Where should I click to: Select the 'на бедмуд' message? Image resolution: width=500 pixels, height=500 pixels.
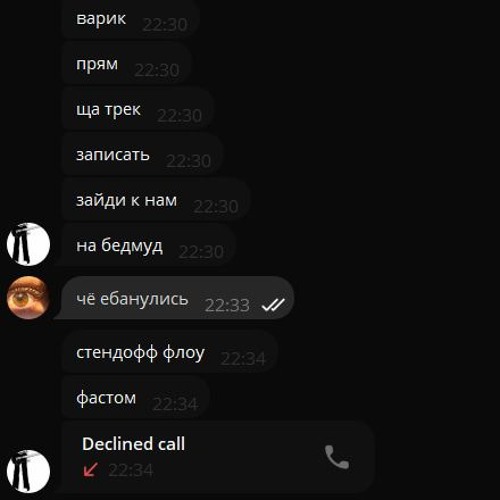(149, 245)
